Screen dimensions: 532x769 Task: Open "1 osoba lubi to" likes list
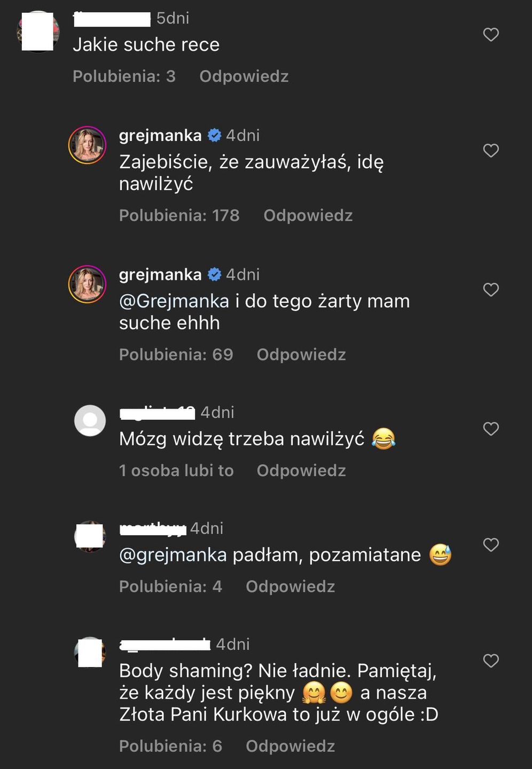(176, 470)
